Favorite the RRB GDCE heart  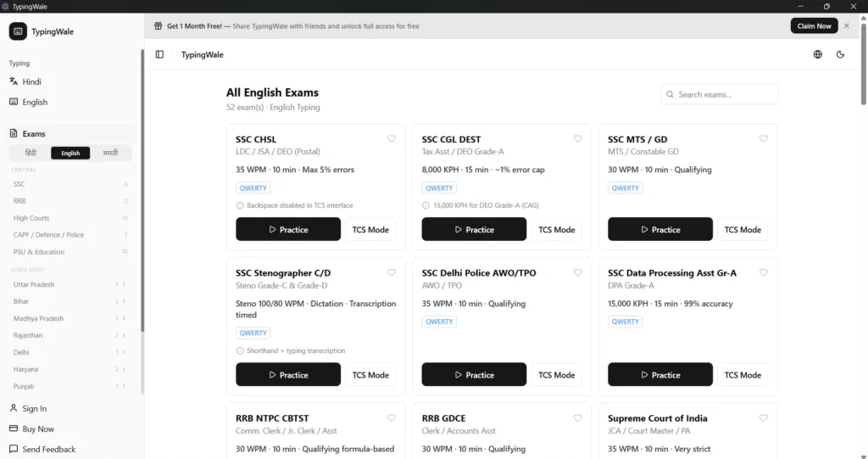tap(577, 418)
